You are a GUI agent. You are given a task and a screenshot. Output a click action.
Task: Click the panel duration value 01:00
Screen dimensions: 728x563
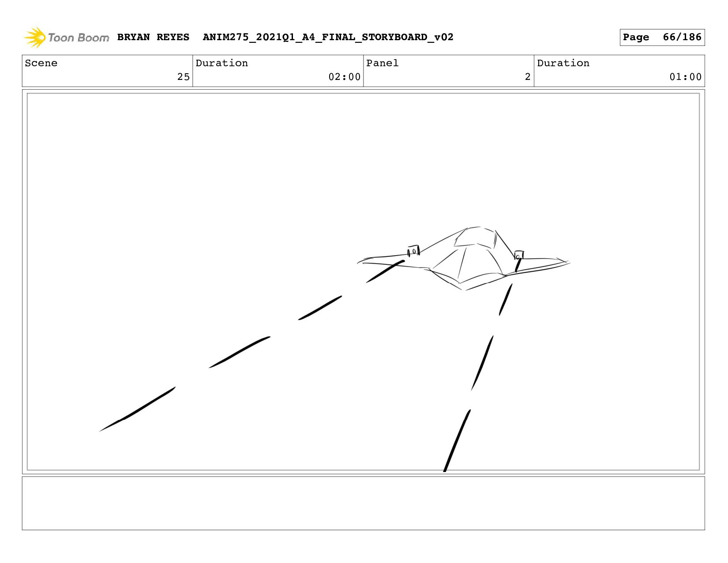tap(685, 77)
